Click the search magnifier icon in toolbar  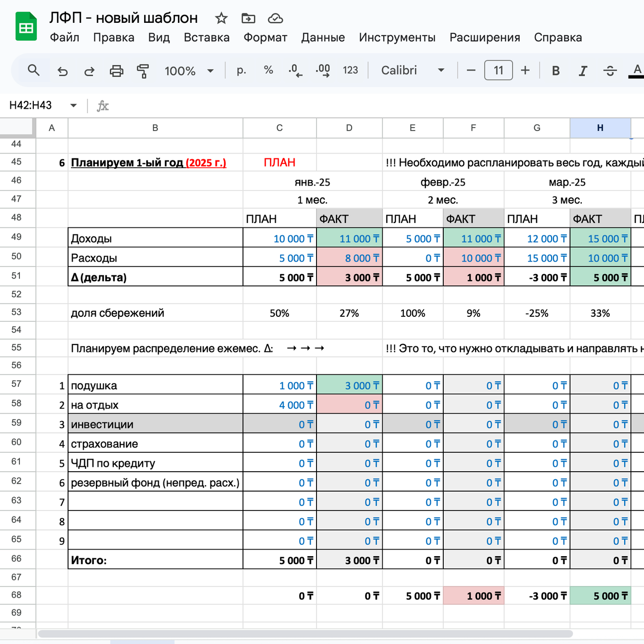coord(33,71)
